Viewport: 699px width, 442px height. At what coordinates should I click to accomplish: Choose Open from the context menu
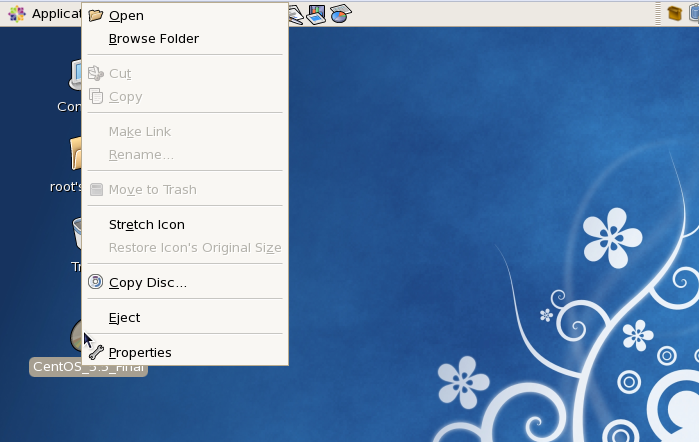(185, 16)
